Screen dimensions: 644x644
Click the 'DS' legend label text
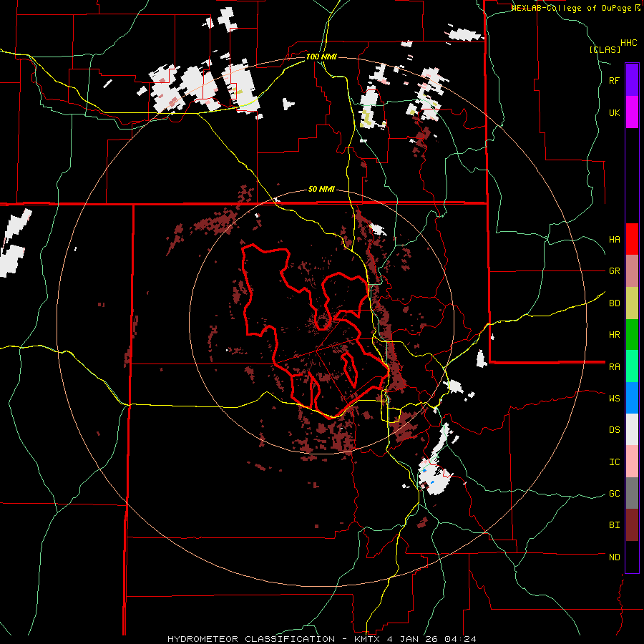point(614,430)
